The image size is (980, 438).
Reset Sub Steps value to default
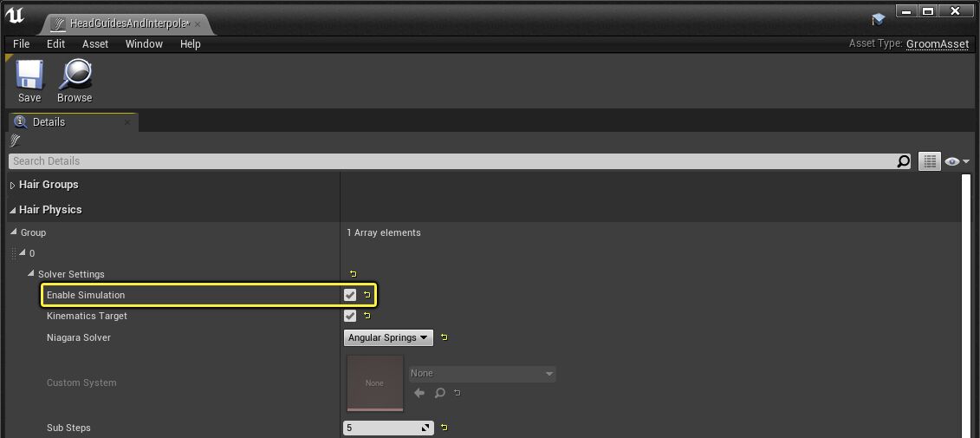coord(444,428)
